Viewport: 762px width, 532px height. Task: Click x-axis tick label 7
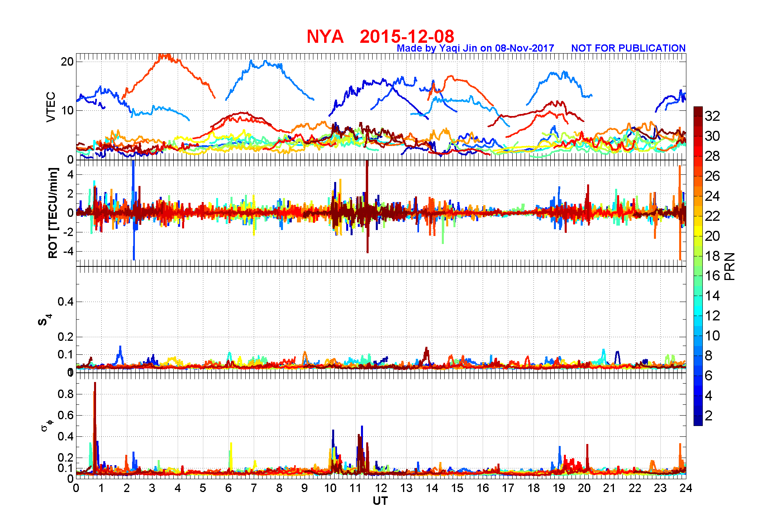tap(254, 488)
